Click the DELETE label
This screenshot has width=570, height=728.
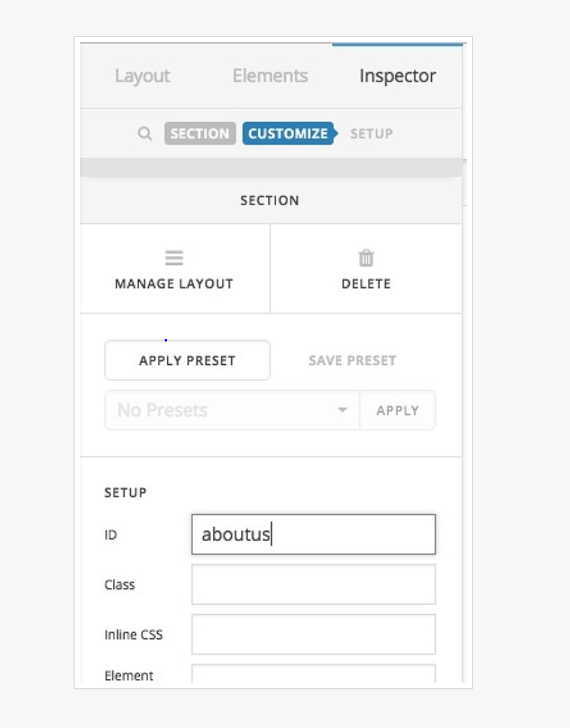pyautogui.click(x=366, y=284)
